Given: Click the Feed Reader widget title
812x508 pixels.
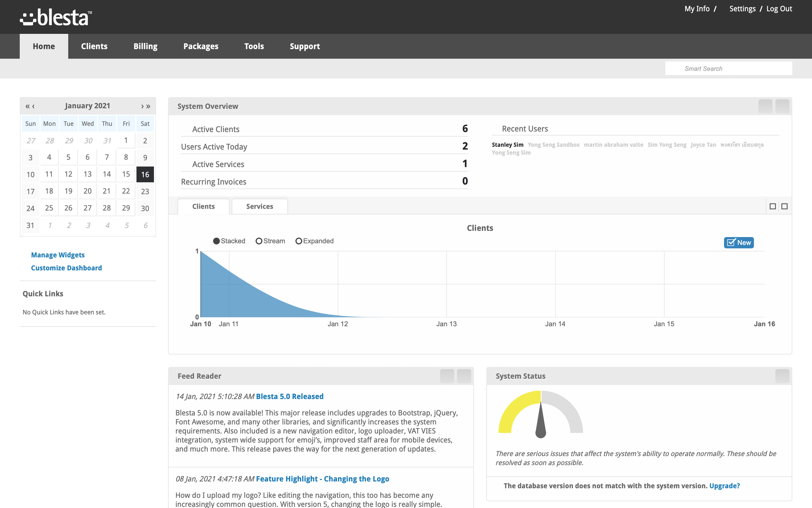Looking at the screenshot, I should coord(199,376).
